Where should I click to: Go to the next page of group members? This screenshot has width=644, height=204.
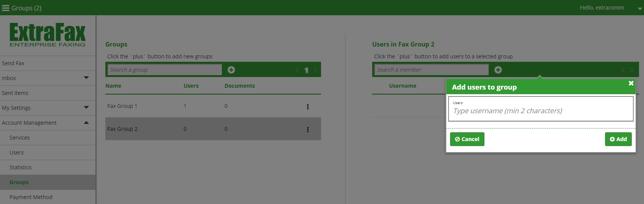[x=632, y=70]
